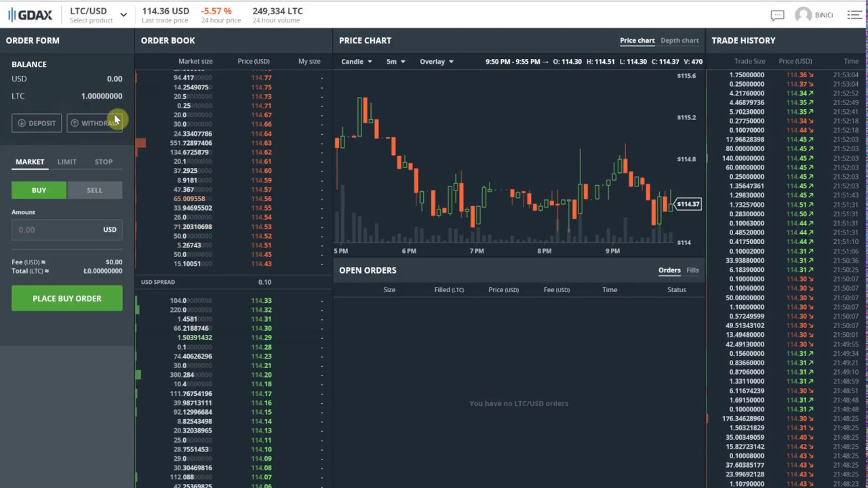Show the Fills tab in Open Orders
Viewport: 868px width, 488px height.
pyautogui.click(x=692, y=270)
